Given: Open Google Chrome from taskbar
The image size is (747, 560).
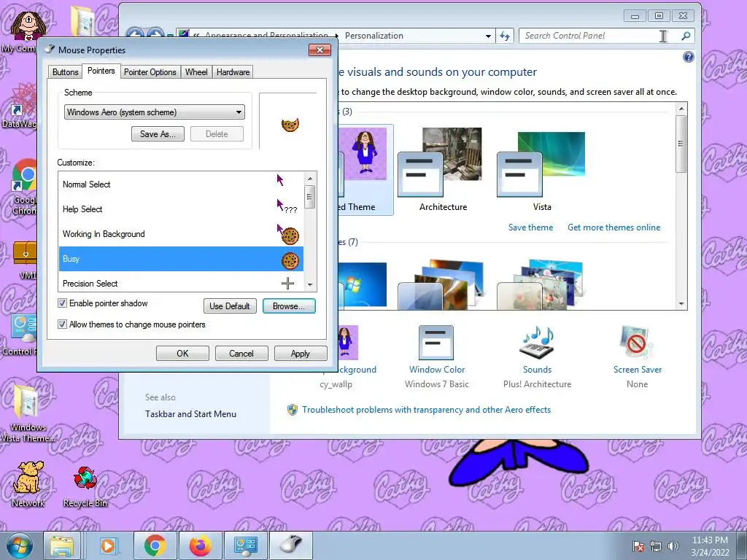Looking at the screenshot, I should [x=155, y=545].
